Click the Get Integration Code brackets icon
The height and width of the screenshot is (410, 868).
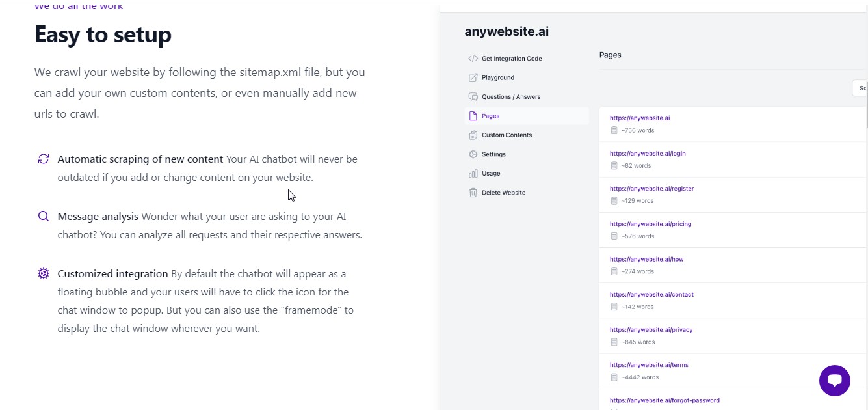pyautogui.click(x=473, y=59)
